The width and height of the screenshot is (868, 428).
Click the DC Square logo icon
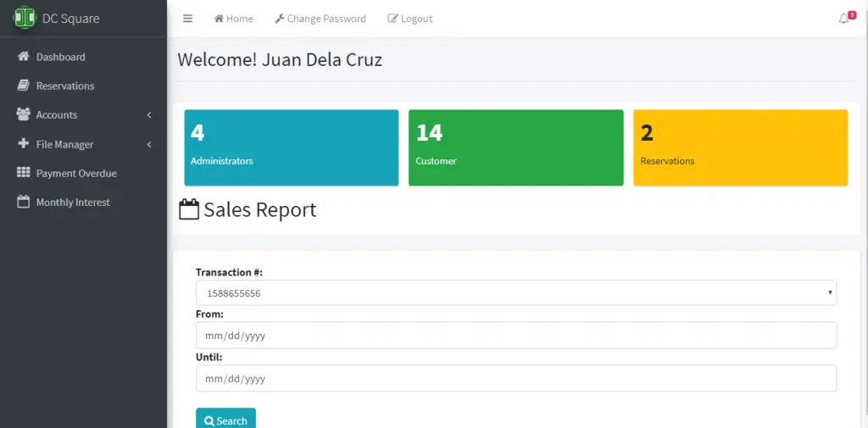point(25,17)
